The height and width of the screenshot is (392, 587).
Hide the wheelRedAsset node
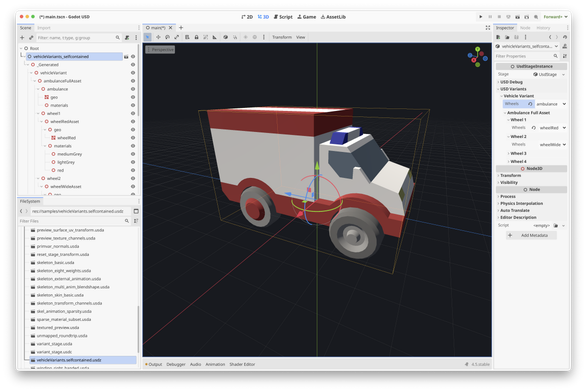point(133,121)
